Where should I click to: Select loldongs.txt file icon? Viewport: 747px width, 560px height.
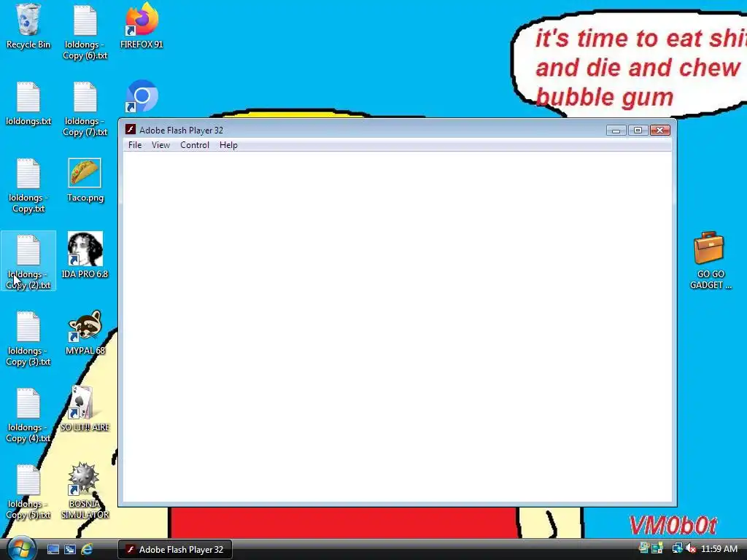[28, 104]
